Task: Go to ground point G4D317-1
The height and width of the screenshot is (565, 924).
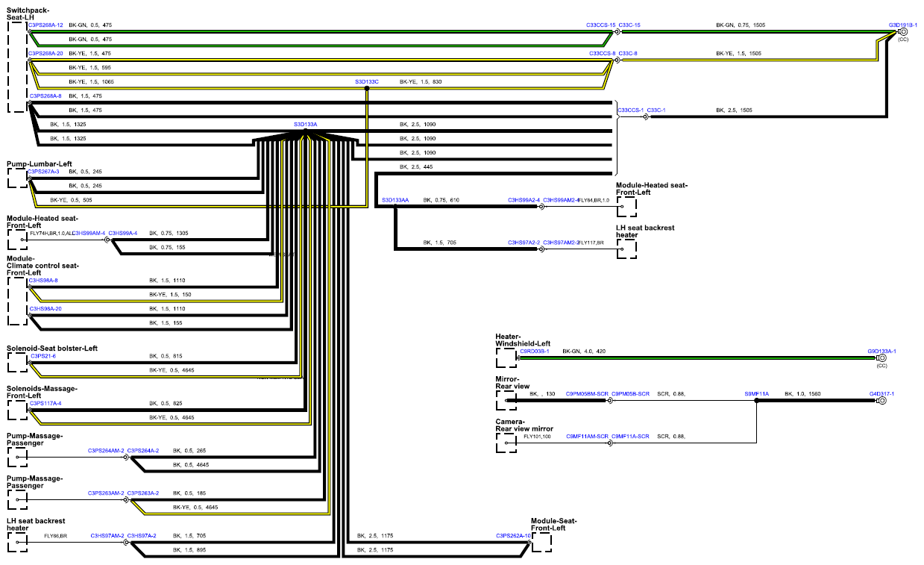Action: pyautogui.click(x=881, y=393)
